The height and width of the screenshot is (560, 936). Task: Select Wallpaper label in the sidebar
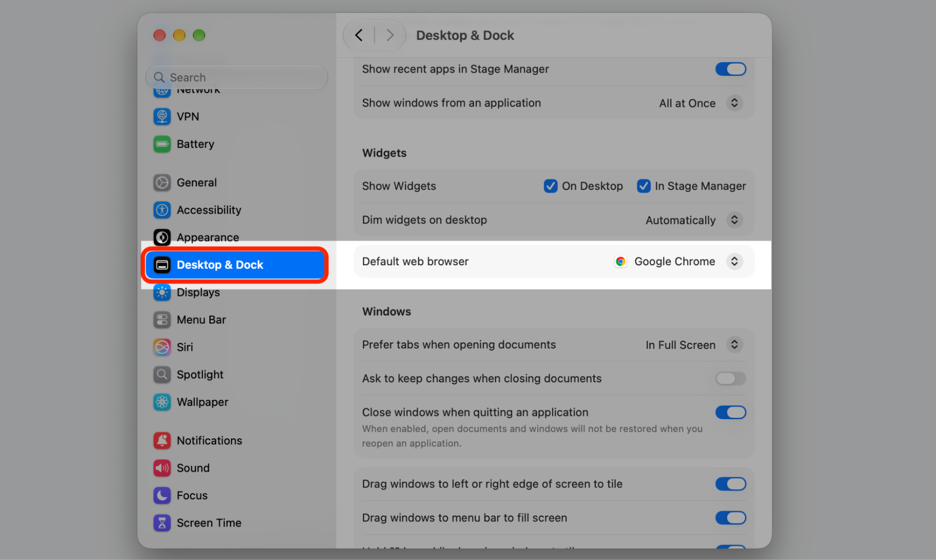[x=202, y=402]
